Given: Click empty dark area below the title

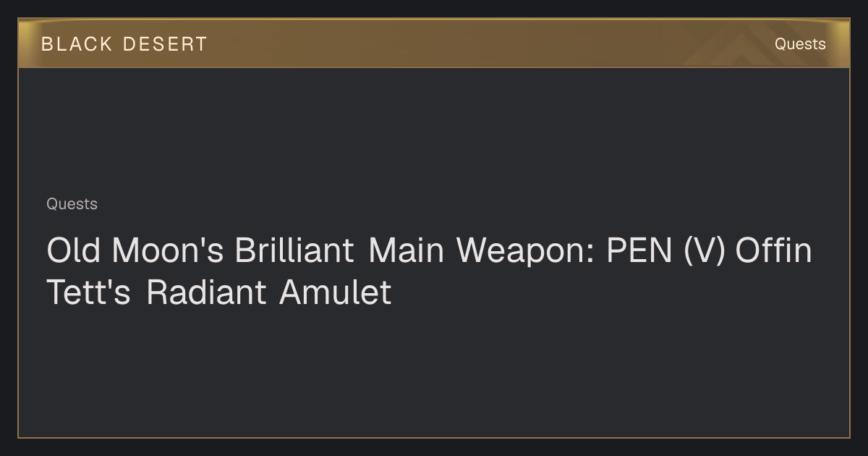Looking at the screenshot, I should [x=434, y=373].
